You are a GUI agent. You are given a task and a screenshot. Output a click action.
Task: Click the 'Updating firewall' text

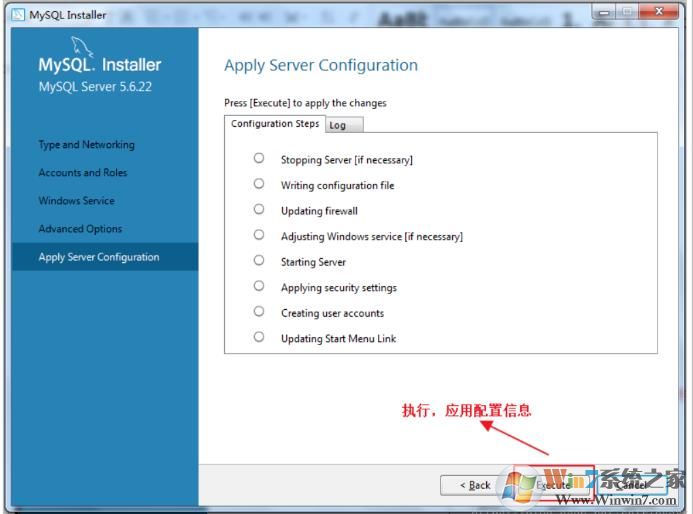(319, 211)
